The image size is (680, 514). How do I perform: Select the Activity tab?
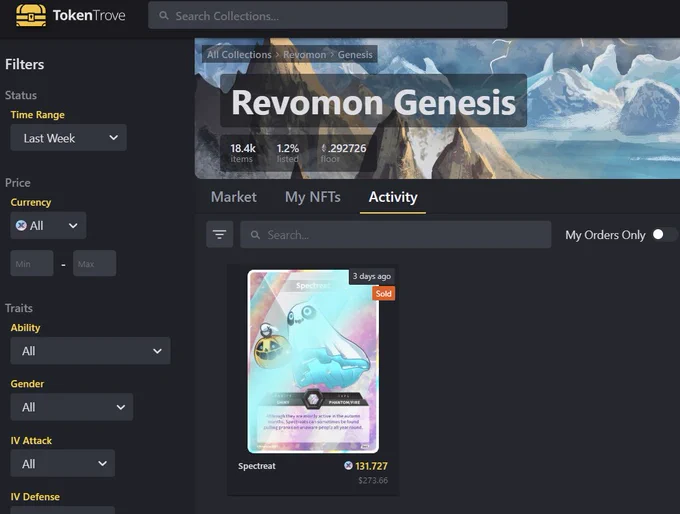click(393, 197)
